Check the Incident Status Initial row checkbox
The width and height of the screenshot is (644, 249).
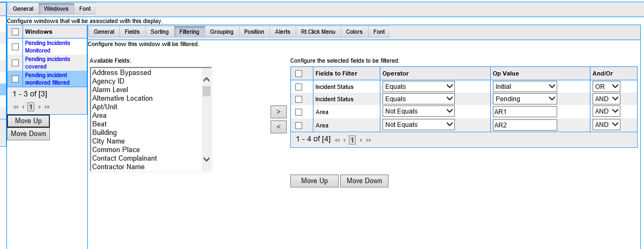(299, 87)
